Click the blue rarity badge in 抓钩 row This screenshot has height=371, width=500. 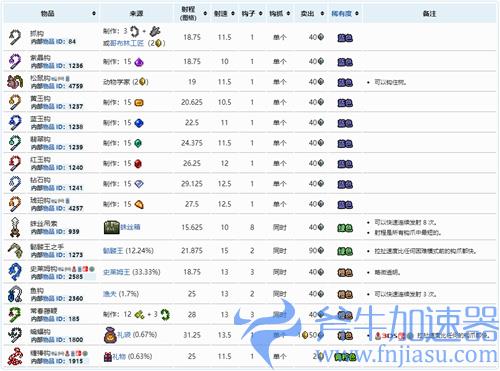click(x=345, y=38)
